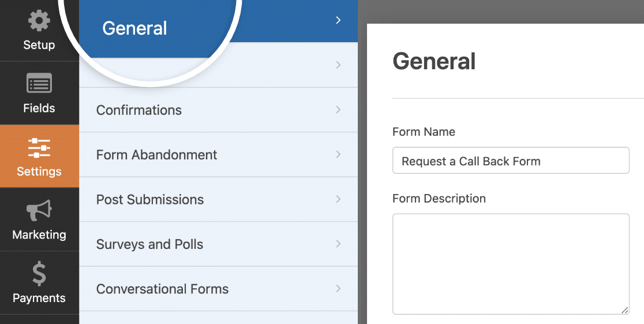
Task: Click the Post Submissions chevron arrow
Action: 338,199
